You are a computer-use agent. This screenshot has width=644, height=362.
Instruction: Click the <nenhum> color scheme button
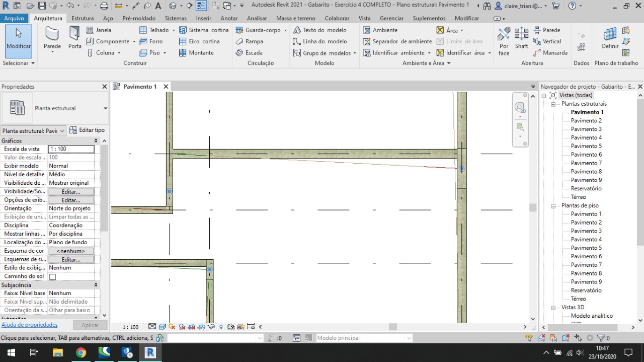pos(71,251)
